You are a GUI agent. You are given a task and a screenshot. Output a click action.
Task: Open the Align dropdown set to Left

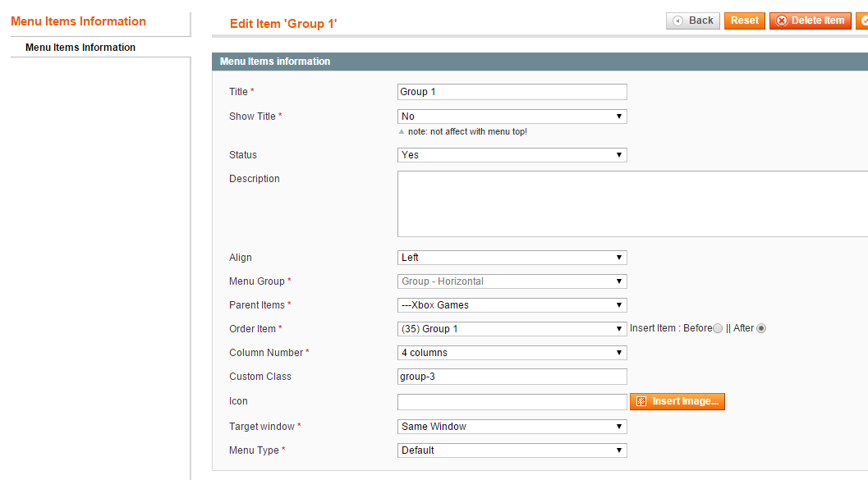512,258
